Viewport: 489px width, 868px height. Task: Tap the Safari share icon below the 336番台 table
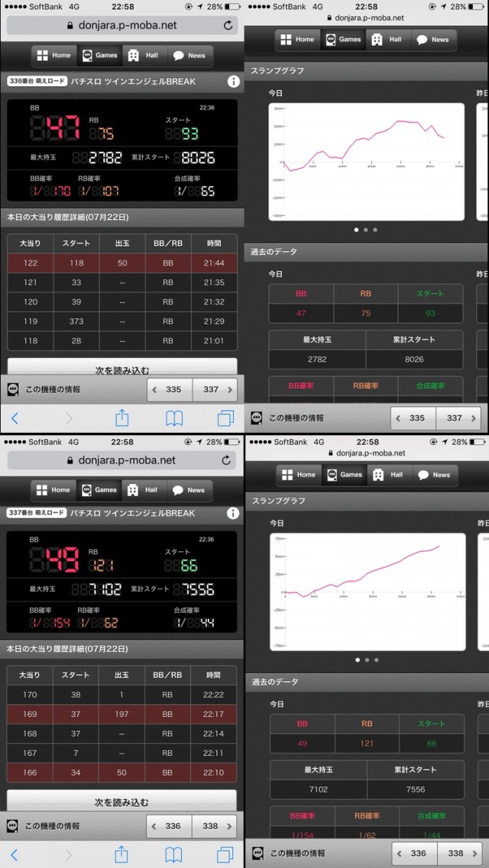(x=121, y=418)
